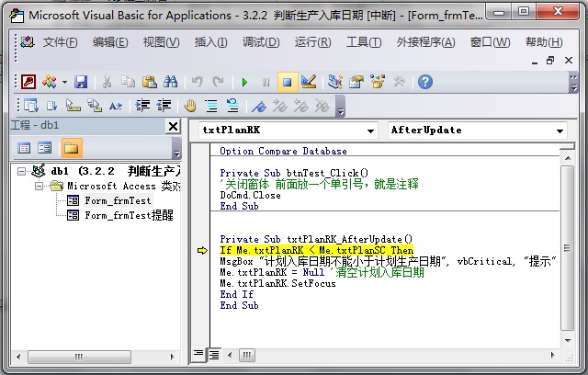The image size is (588, 375).
Task: Select Form_frmTest提醒 in project tree
Action: pyautogui.click(x=129, y=215)
